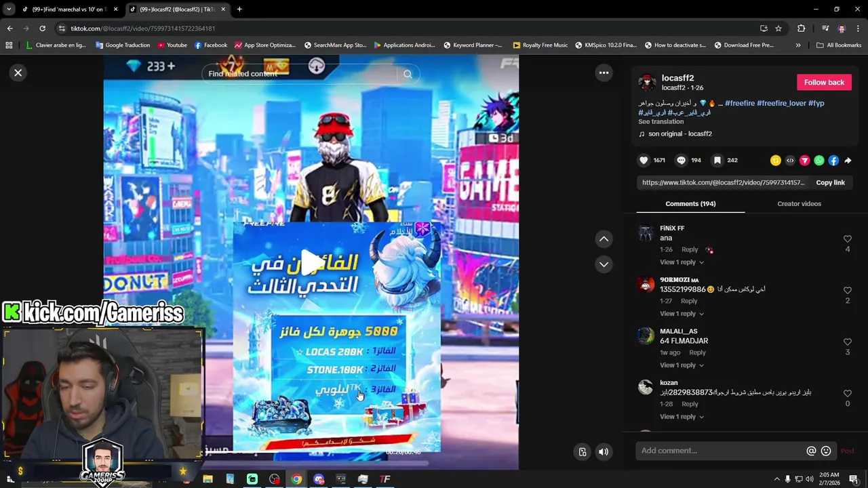Click the search magnifier in Find related content
Viewport: 868px width, 488px height.
point(408,74)
